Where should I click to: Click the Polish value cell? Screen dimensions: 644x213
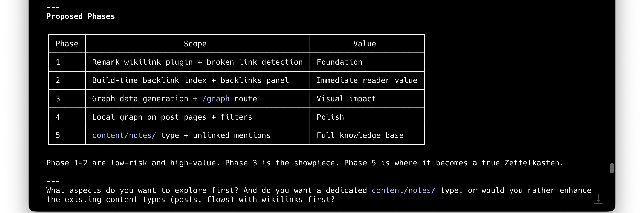click(x=330, y=117)
